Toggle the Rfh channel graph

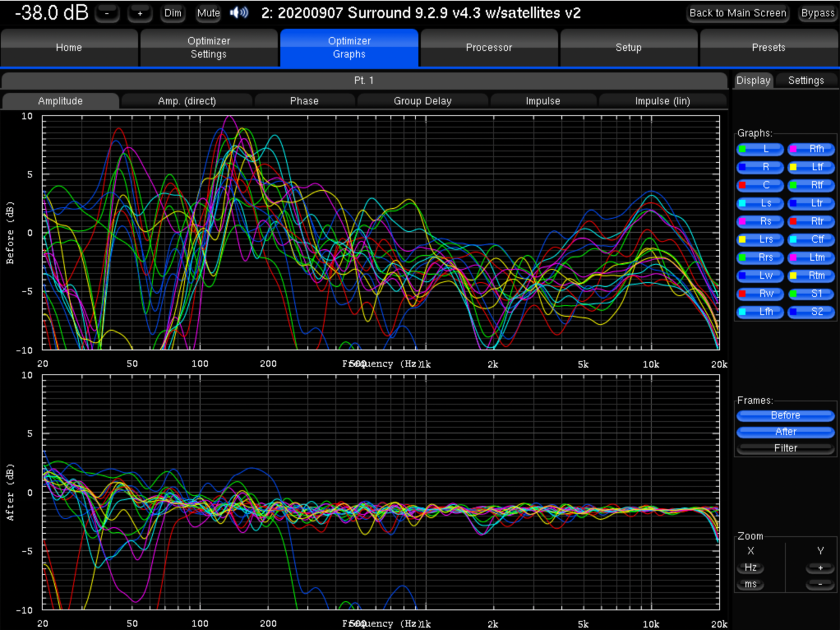(x=811, y=149)
